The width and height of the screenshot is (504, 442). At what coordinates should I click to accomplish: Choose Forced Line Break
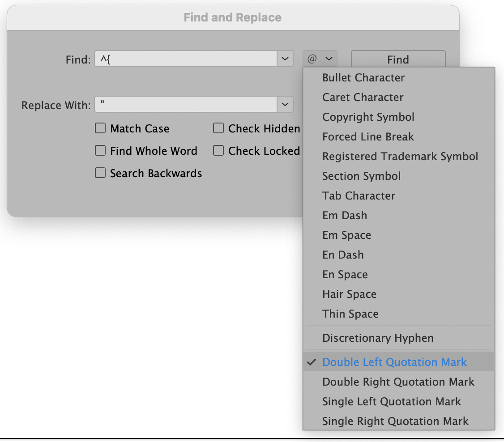click(x=368, y=136)
